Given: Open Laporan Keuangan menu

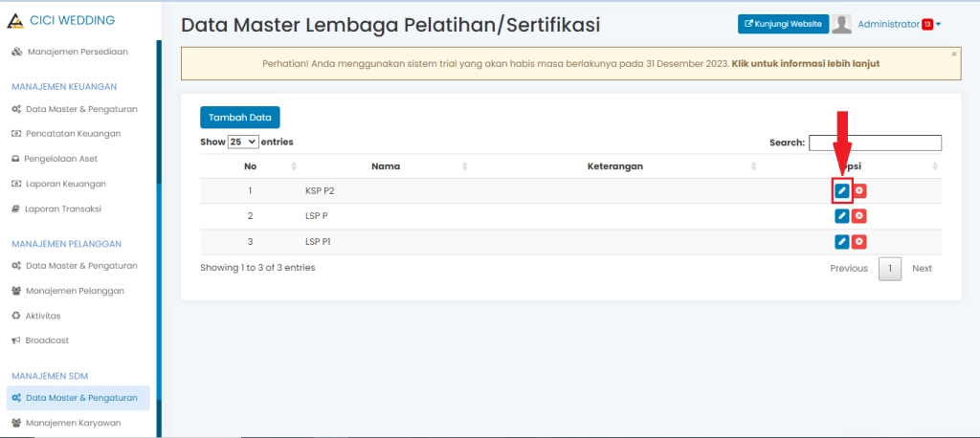Looking at the screenshot, I should pyautogui.click(x=58, y=184).
